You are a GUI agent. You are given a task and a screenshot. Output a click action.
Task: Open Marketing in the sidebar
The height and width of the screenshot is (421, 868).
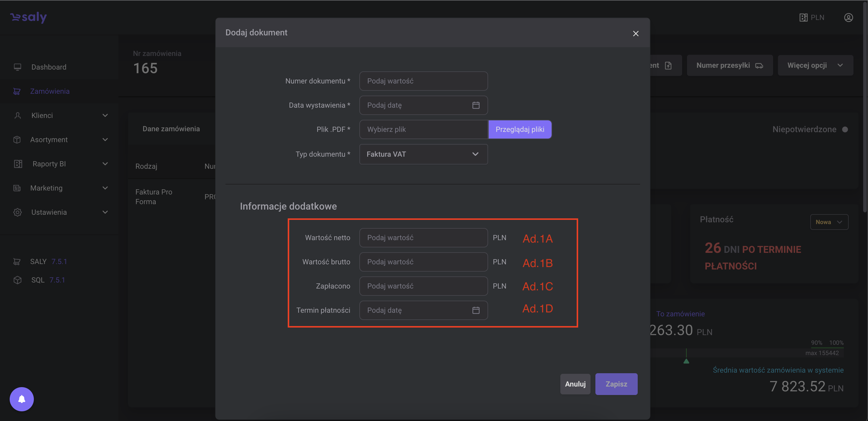pyautogui.click(x=47, y=188)
